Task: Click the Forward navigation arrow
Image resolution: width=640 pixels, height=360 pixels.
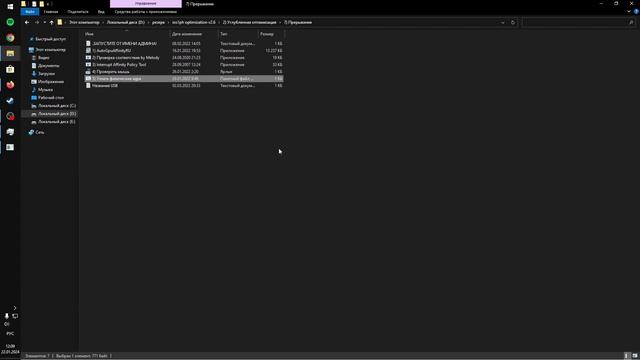Action: (x=37, y=22)
